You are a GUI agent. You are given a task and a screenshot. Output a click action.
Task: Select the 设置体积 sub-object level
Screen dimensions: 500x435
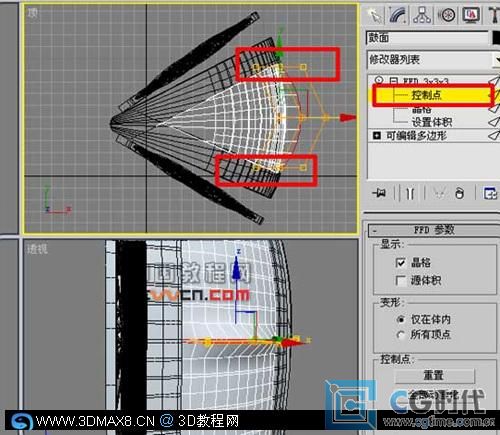point(432,122)
